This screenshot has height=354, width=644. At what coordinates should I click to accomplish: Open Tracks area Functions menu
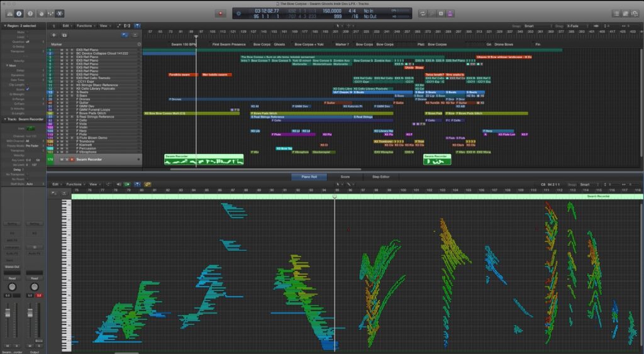tap(85, 26)
